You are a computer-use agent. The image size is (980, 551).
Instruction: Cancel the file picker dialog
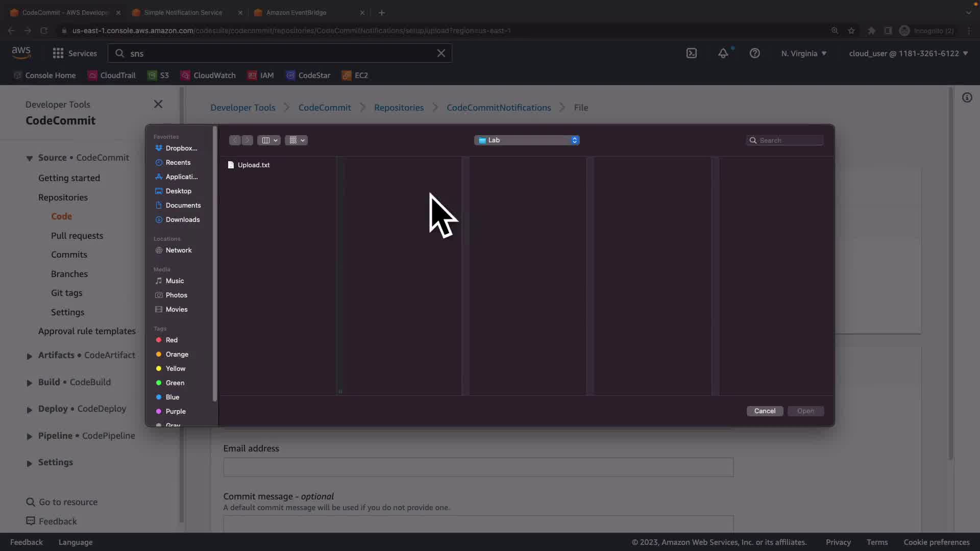pos(764,411)
